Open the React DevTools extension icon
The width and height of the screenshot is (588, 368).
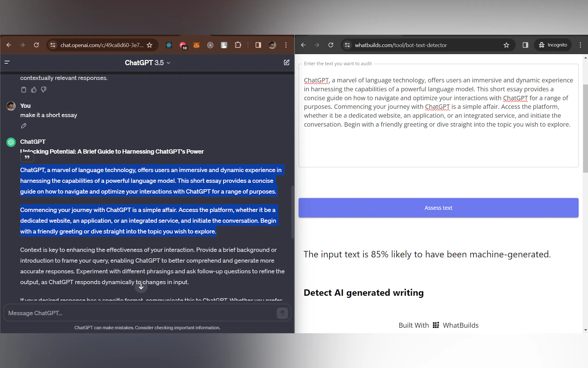click(x=169, y=45)
